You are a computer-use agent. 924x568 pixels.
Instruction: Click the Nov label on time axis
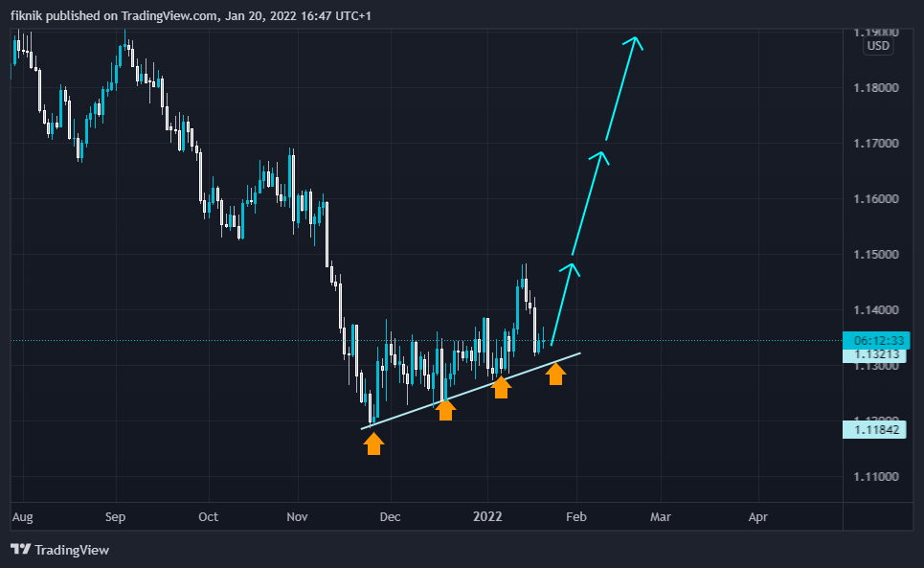[x=297, y=516]
